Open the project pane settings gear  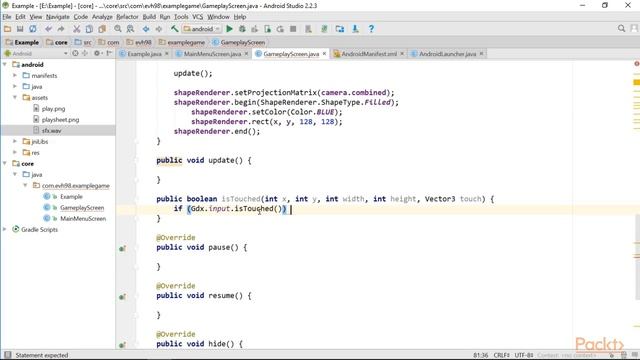97,53
